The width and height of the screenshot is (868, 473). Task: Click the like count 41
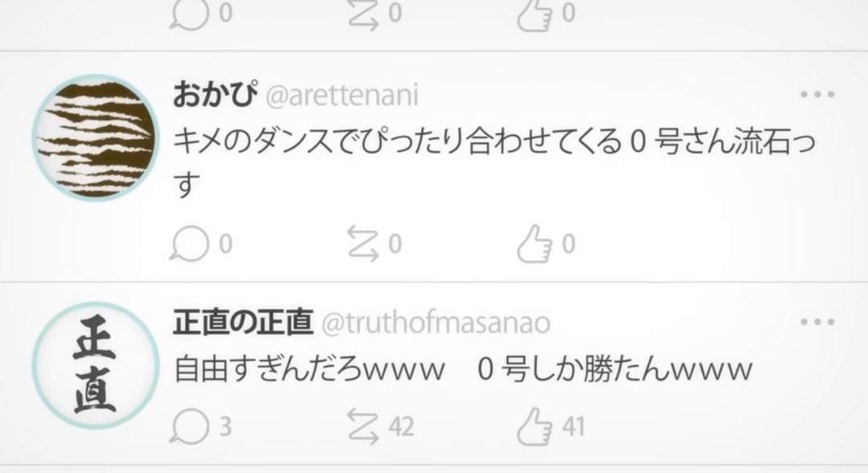point(573,427)
